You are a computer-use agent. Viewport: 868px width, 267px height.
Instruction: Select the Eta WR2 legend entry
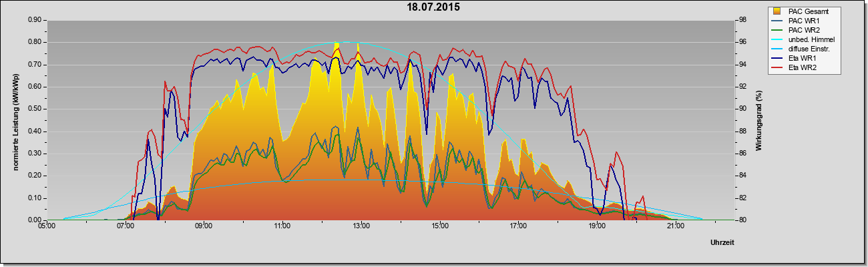[811, 68]
